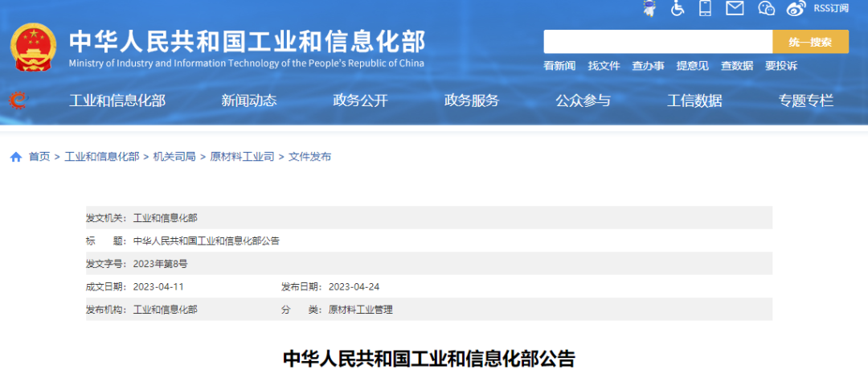Open the 查数据 quick link
This screenshot has height=374, width=868.
pyautogui.click(x=737, y=66)
